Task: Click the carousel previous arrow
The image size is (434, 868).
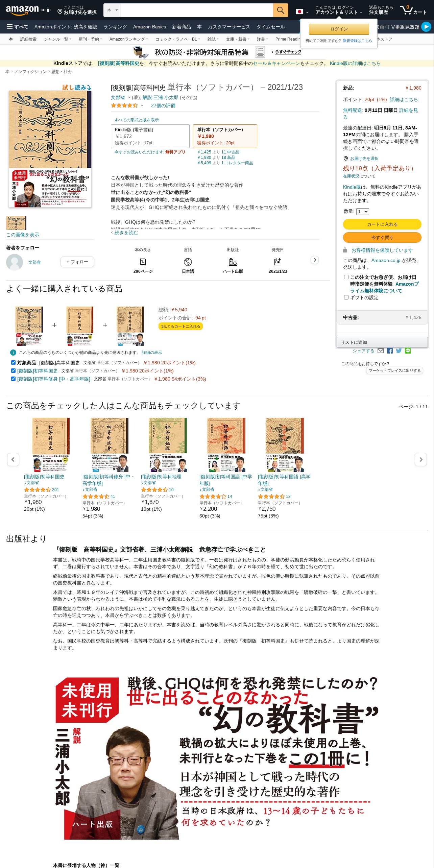Action: point(13,459)
